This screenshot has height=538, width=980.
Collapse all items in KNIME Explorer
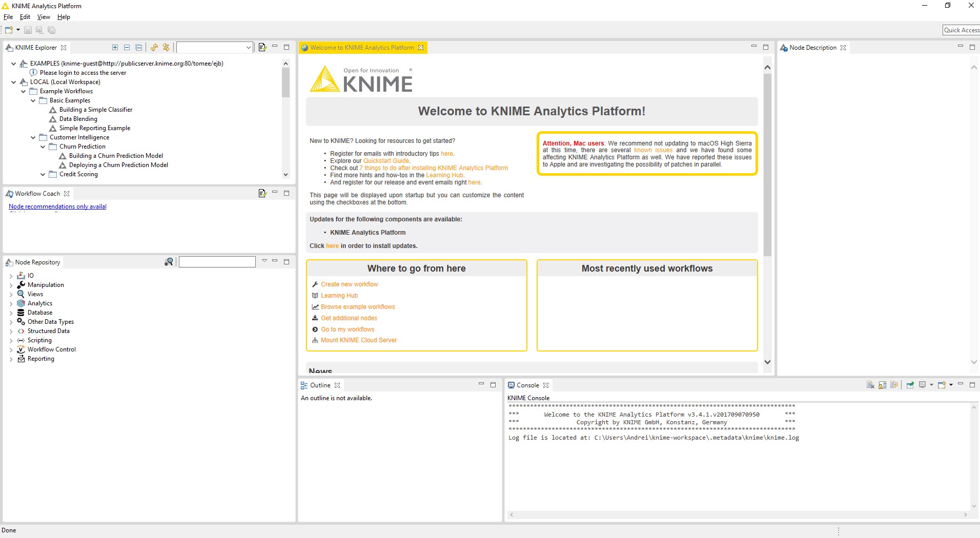tap(138, 47)
